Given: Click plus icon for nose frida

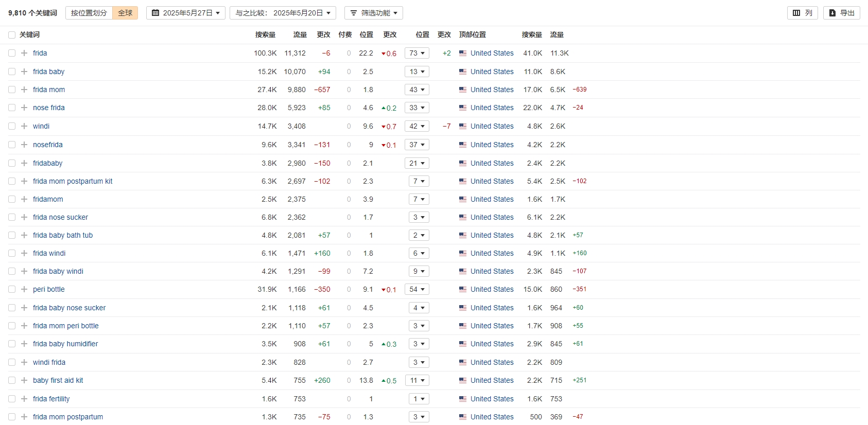Looking at the screenshot, I should pos(24,108).
